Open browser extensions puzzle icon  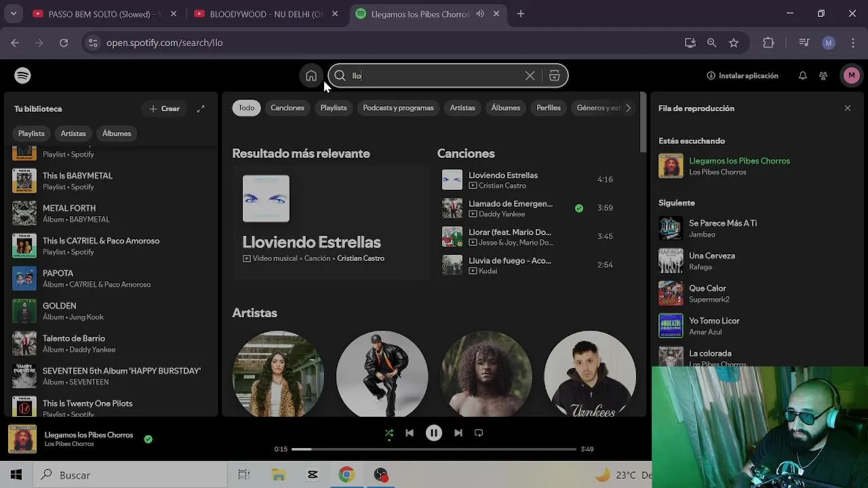point(768,43)
